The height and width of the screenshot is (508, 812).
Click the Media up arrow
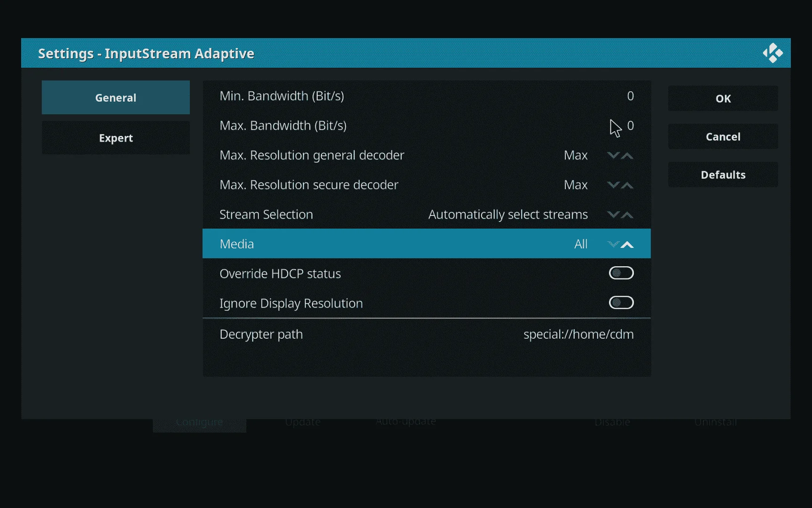627,244
